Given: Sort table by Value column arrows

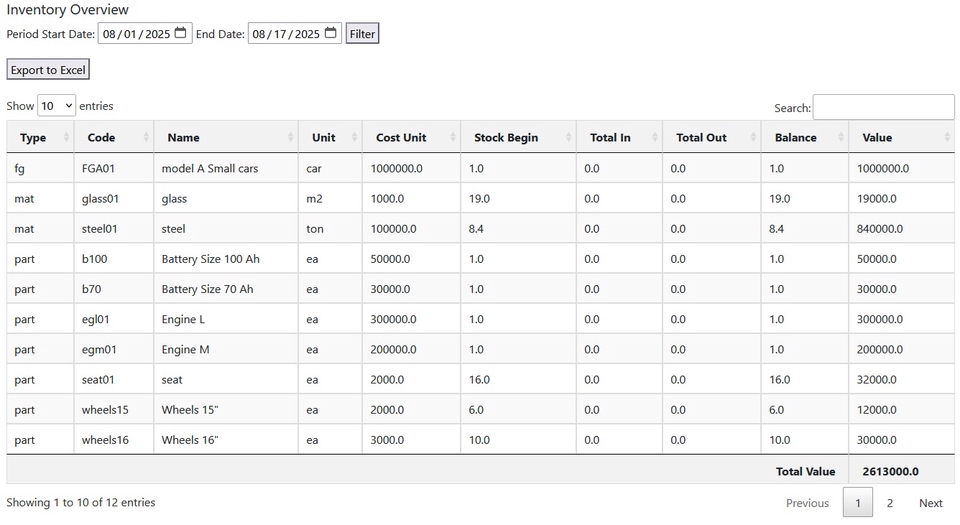Looking at the screenshot, I should tap(946, 137).
